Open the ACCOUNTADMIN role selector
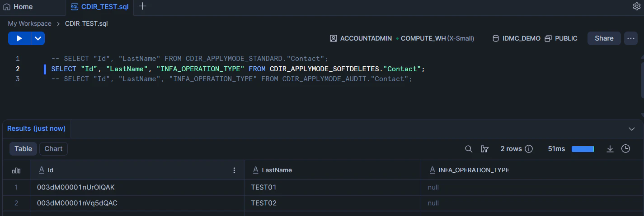Viewport: 644px width, 216px height. (x=361, y=38)
